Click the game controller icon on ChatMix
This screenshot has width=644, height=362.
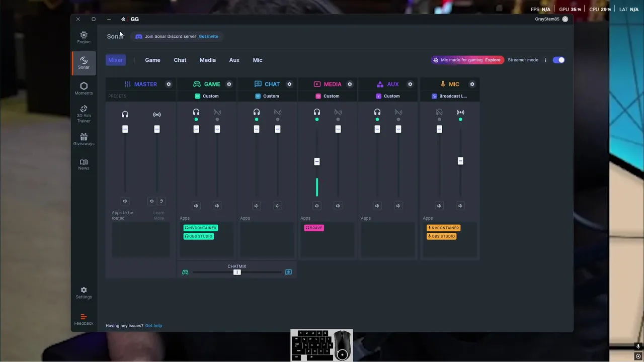[x=185, y=272]
